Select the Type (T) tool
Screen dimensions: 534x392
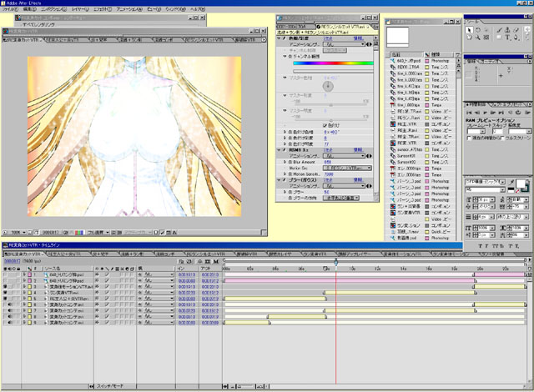(x=507, y=38)
